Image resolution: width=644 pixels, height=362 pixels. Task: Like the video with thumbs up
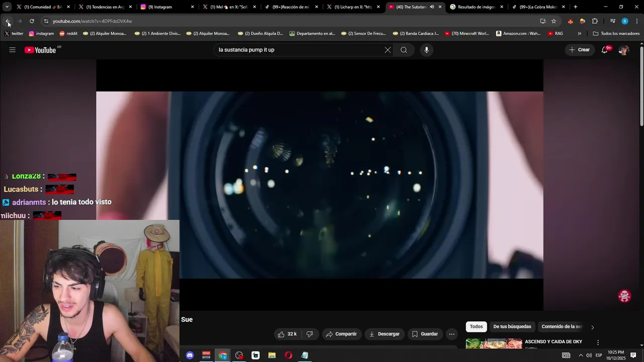pyautogui.click(x=287, y=334)
